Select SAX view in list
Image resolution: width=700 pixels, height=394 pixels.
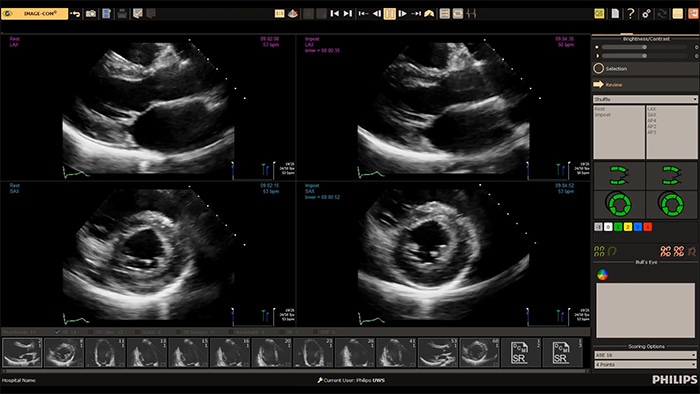pos(652,115)
